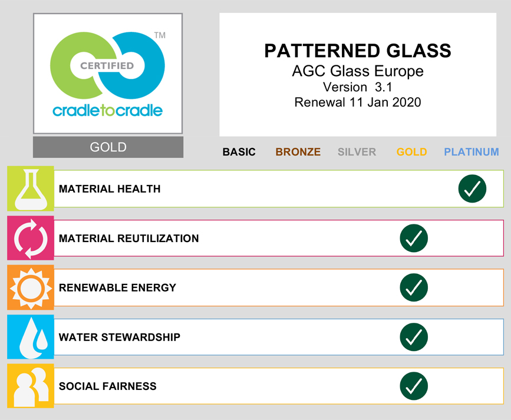This screenshot has width=511, height=420.
Task: Select the BASIC level heading
Action: (x=239, y=152)
